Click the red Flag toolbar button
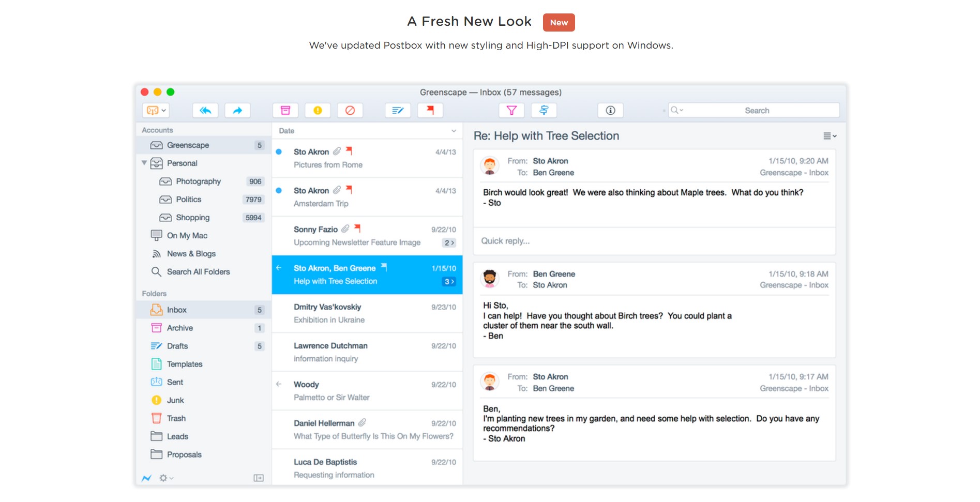The width and height of the screenshot is (980, 502). (x=430, y=110)
